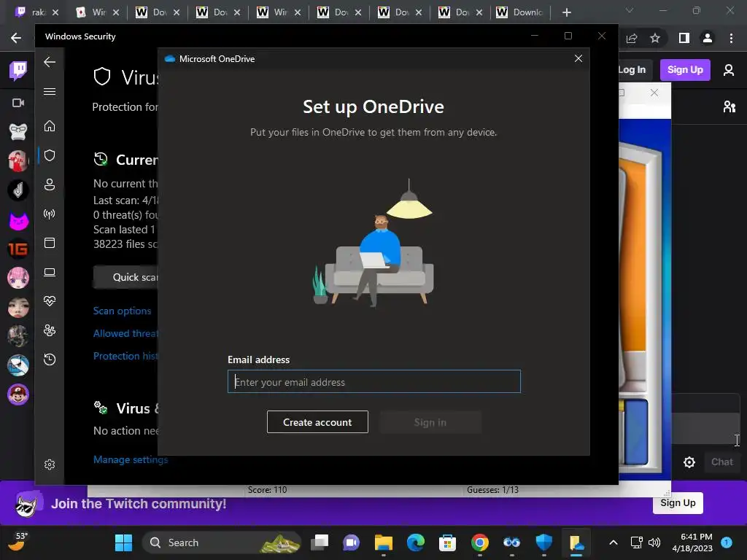Open a new browser tab
747x560 pixels.
click(566, 12)
